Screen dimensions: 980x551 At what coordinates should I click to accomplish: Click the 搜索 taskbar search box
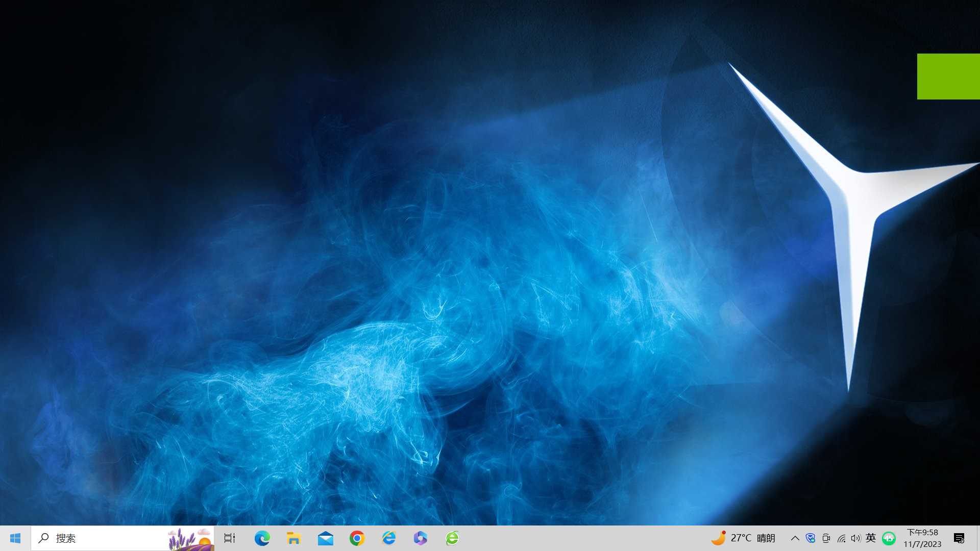coord(122,538)
